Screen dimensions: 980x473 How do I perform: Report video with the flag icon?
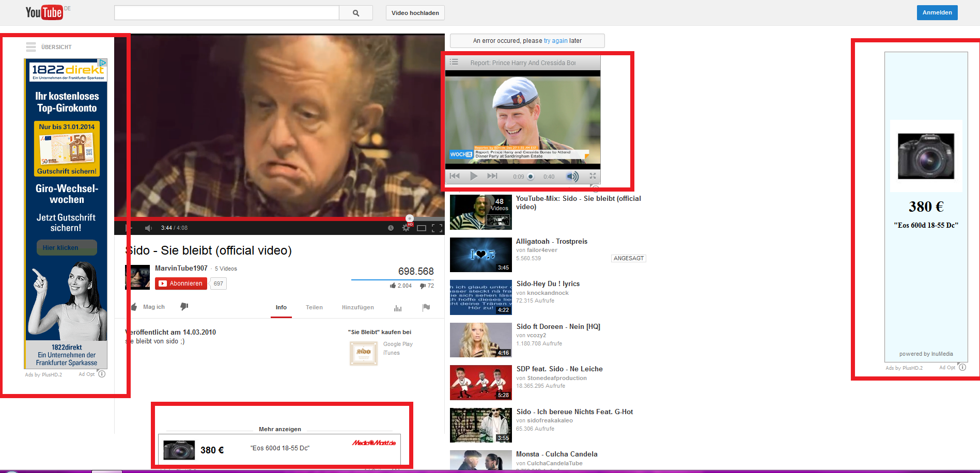click(x=426, y=307)
